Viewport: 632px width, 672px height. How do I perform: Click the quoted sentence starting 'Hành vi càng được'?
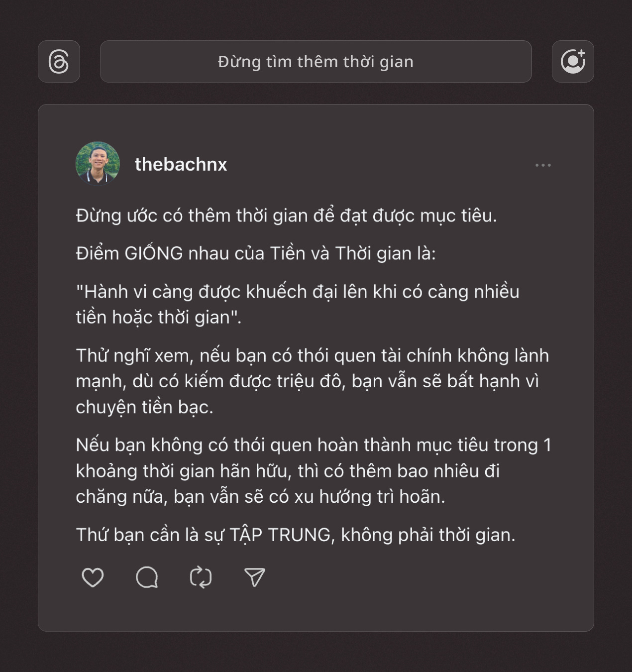click(298, 304)
